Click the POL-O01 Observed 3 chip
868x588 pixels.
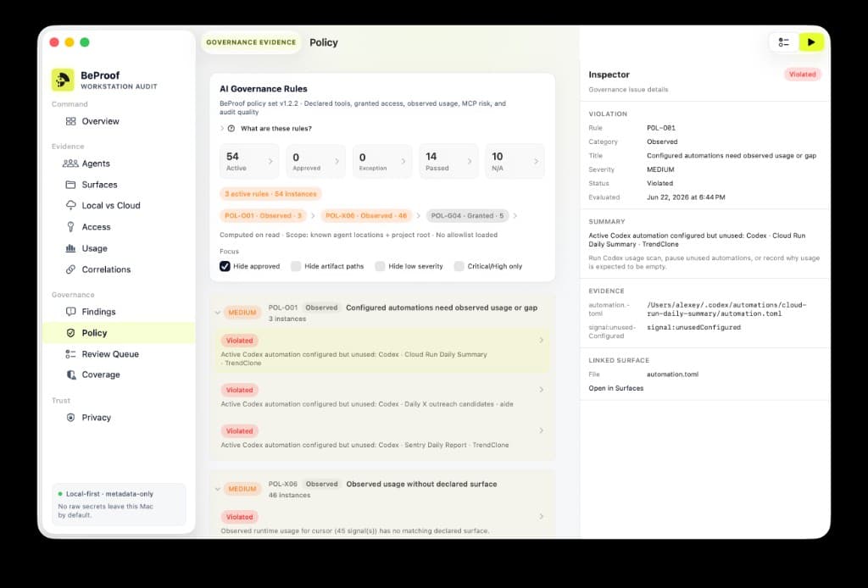263,216
